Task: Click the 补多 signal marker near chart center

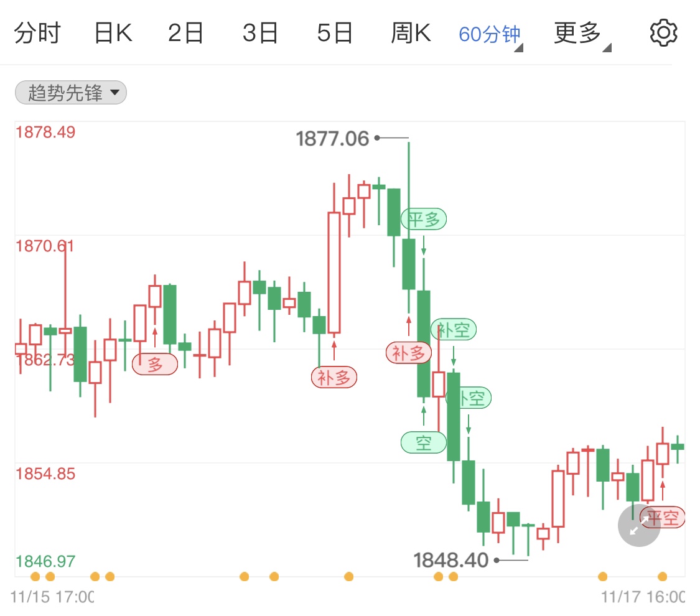Action: click(x=335, y=376)
